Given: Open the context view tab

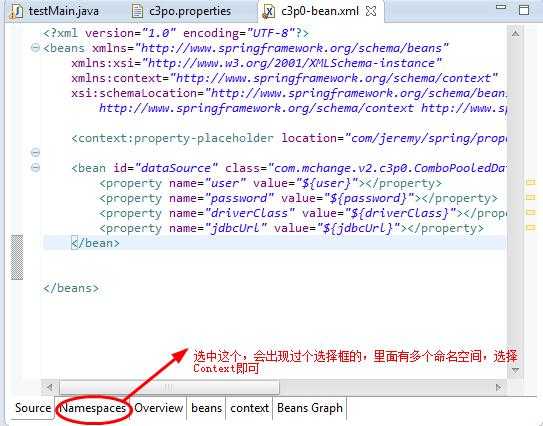Looking at the screenshot, I should (249, 408).
